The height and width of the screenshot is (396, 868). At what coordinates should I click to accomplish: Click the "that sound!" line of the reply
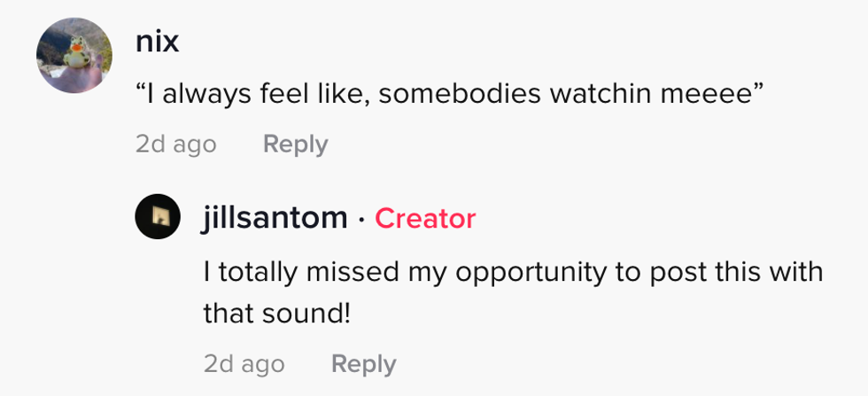[277, 313]
